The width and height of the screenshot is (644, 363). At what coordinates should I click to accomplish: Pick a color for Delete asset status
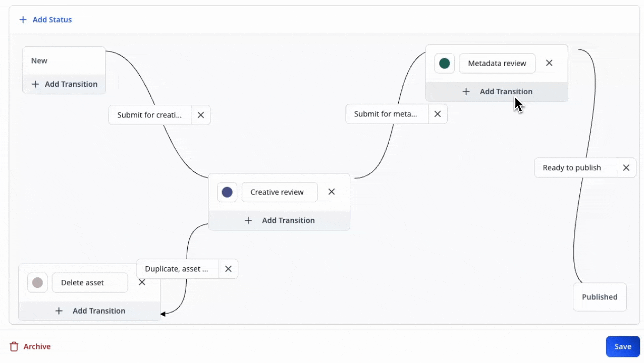pyautogui.click(x=37, y=283)
